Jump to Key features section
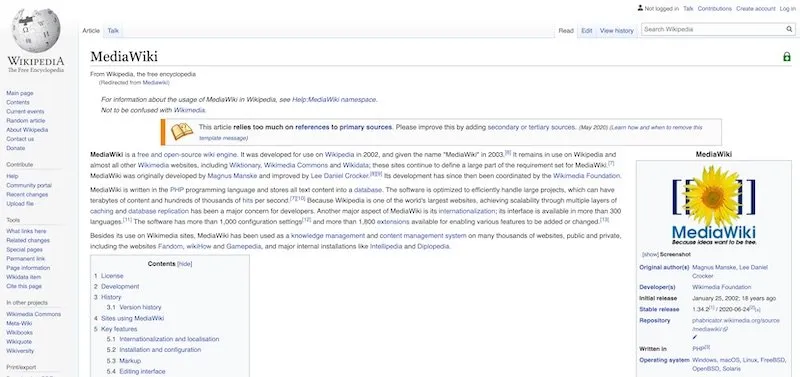This screenshot has height=377, width=800. tap(119, 329)
